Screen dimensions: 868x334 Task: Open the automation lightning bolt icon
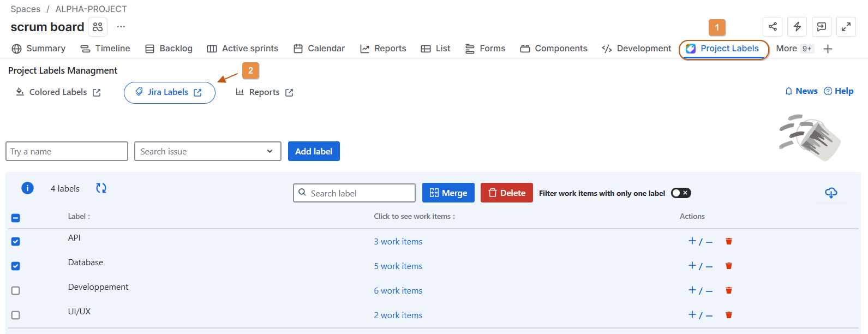tap(797, 27)
